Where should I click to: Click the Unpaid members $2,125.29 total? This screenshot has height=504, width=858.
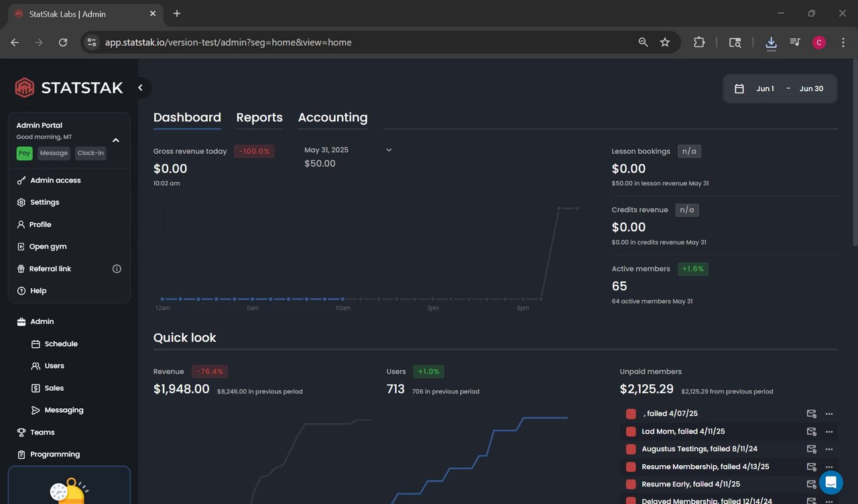(647, 389)
